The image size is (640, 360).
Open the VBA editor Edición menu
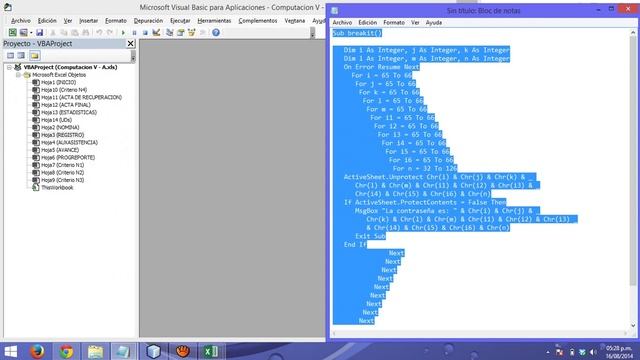[47, 20]
